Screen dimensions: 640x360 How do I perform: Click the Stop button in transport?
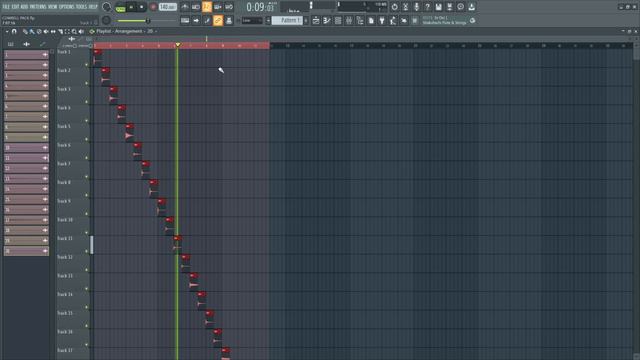click(x=142, y=7)
